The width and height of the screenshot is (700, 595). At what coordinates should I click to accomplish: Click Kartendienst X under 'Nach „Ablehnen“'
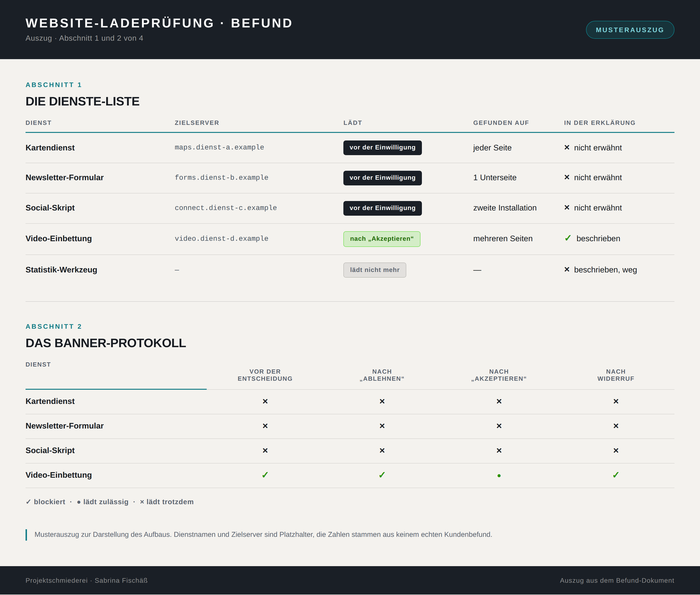tap(382, 401)
